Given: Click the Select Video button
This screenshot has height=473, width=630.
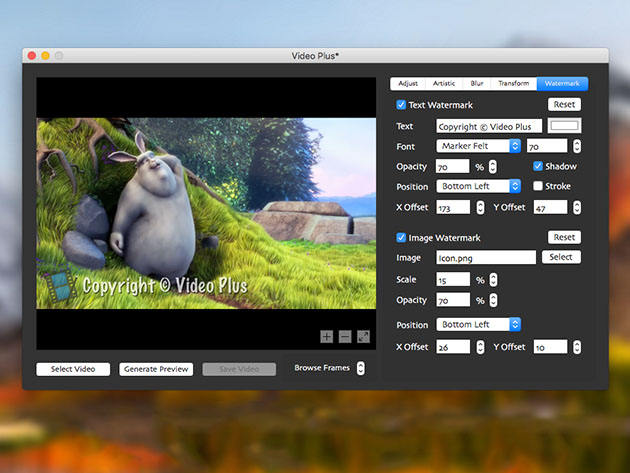Looking at the screenshot, I should 73,369.
